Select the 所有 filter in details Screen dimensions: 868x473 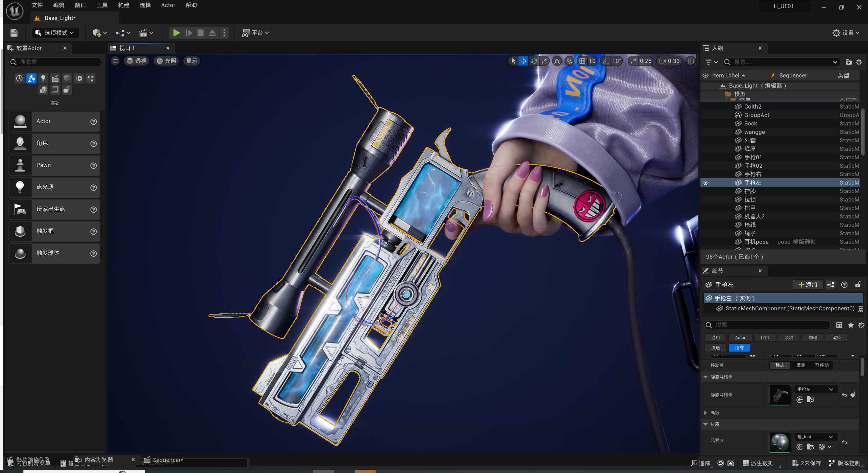pos(740,348)
